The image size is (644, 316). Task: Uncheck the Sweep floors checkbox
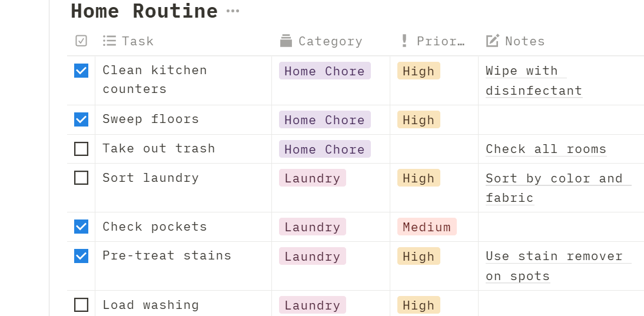(81, 119)
